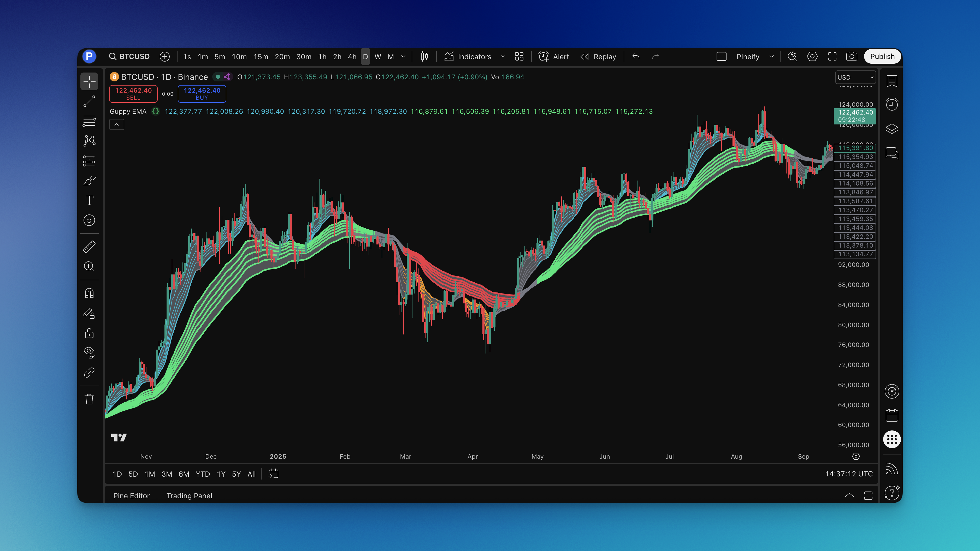Screen dimensions: 980x551
Task: Toggle the square checkbox beside Plneify
Action: coord(721,57)
